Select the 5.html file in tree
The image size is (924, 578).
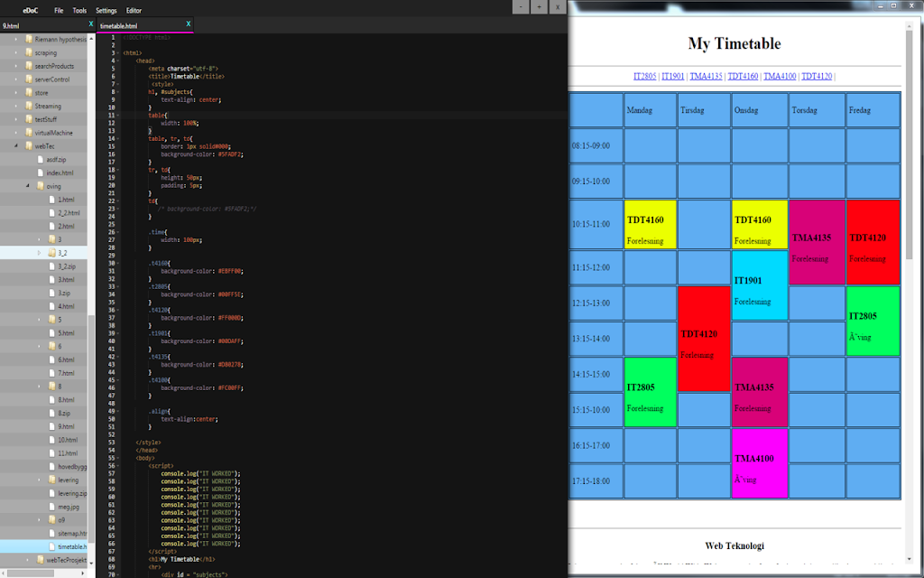pos(65,332)
